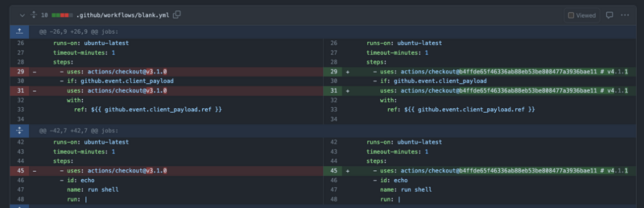Select added line number 31 on right
Screen dimensions: 644x208
[333, 91]
